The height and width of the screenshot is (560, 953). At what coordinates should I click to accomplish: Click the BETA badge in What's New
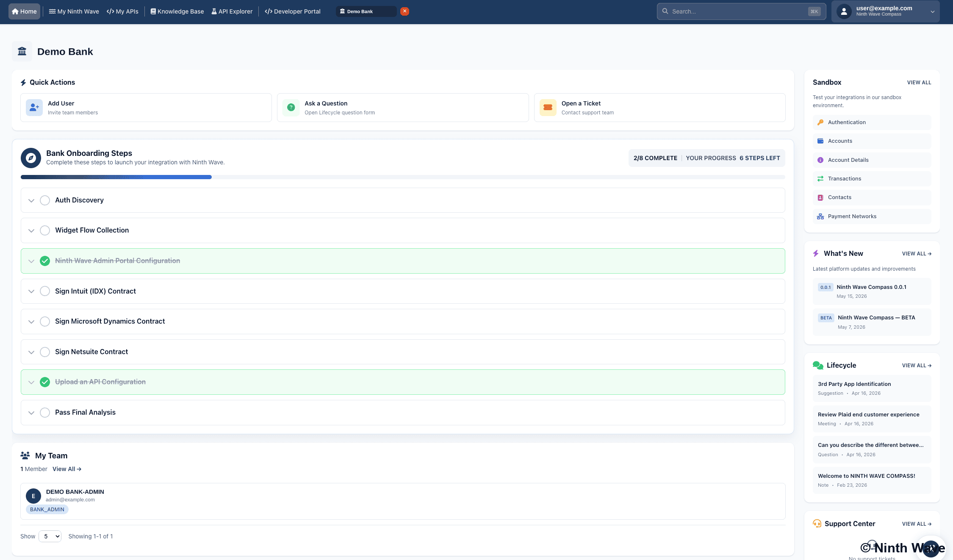tap(826, 318)
